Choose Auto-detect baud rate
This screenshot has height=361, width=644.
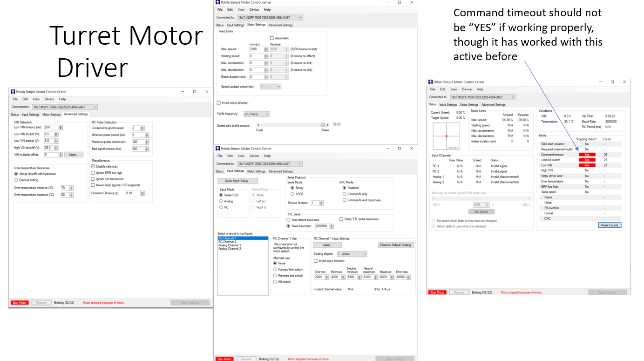(288, 219)
